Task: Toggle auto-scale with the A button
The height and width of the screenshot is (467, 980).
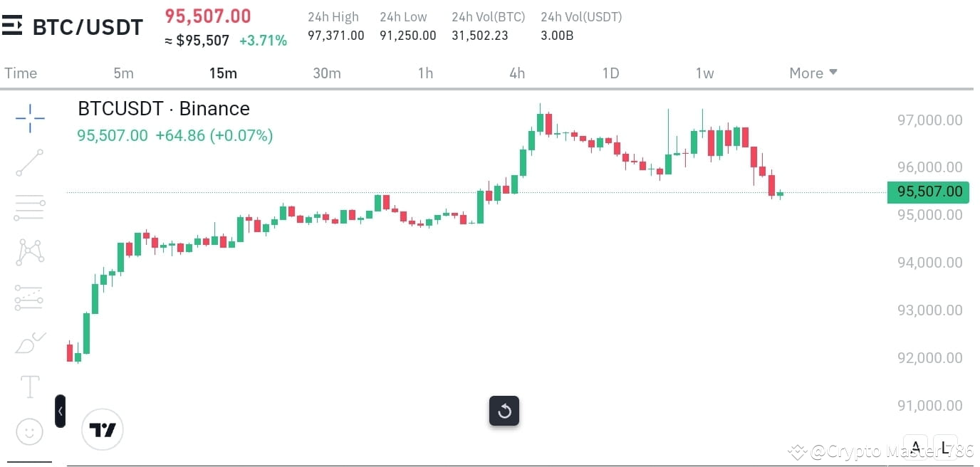Action: pyautogui.click(x=915, y=446)
